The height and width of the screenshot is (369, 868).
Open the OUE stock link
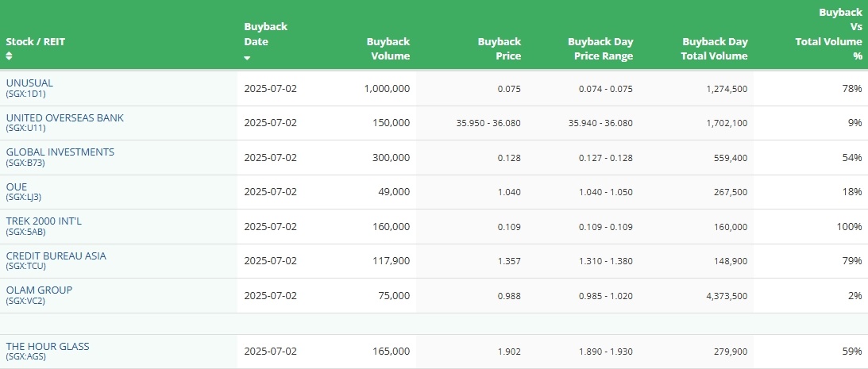click(17, 187)
